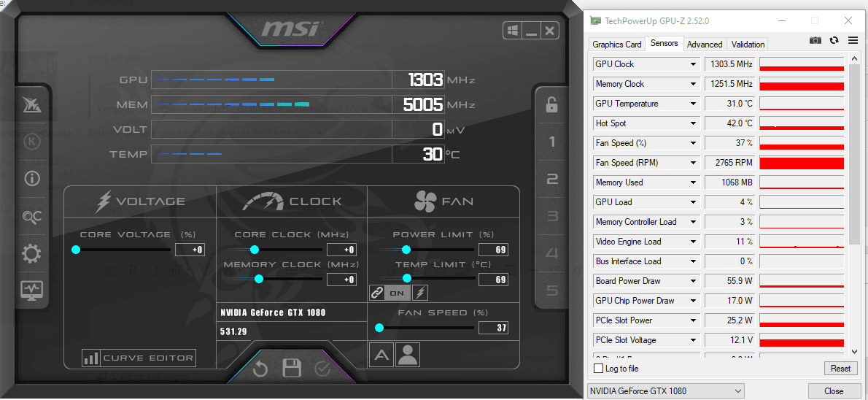This screenshot has width=868, height=400.
Task: Click the Afterburner minimize button
Action: coord(532,31)
